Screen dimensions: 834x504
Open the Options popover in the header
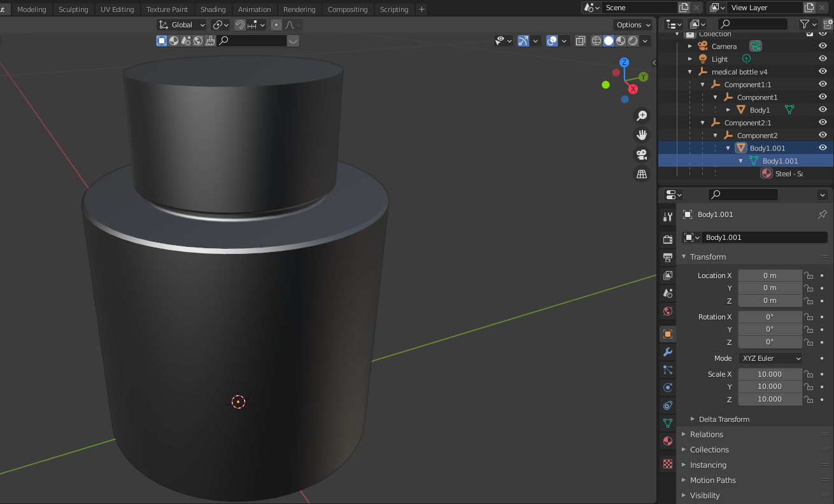click(x=632, y=24)
